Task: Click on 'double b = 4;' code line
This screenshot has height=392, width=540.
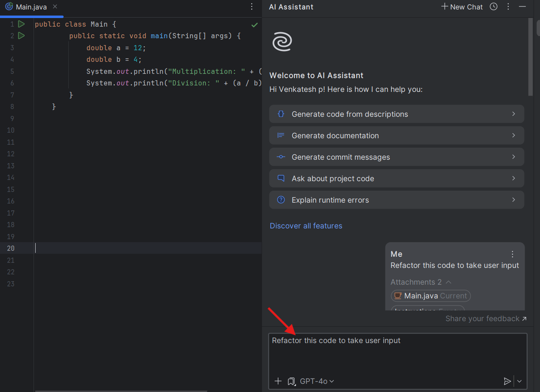Action: (x=114, y=59)
